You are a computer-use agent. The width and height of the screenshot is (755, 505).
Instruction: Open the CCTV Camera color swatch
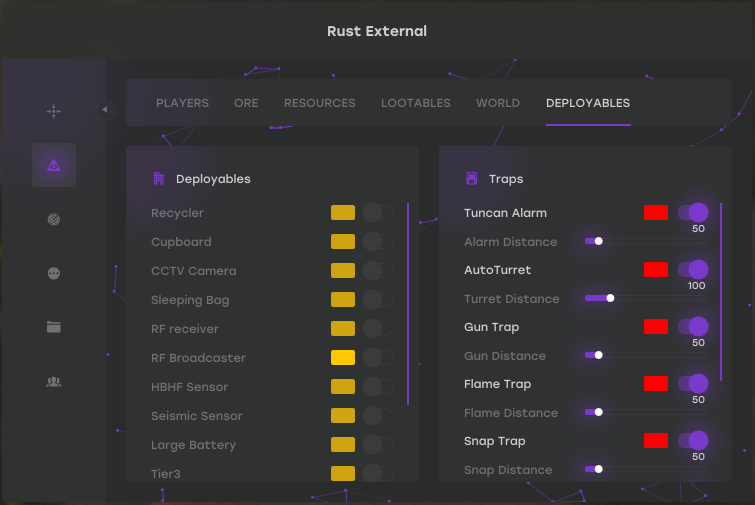tap(343, 271)
